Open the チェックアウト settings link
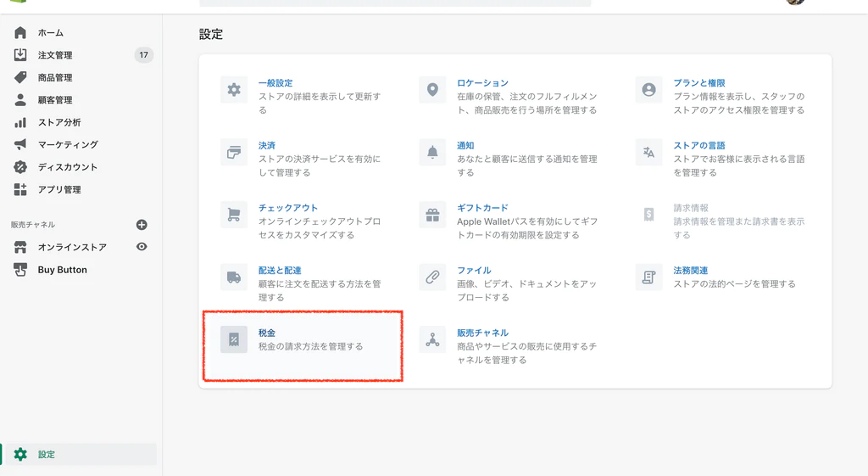The width and height of the screenshot is (868, 476). point(288,208)
